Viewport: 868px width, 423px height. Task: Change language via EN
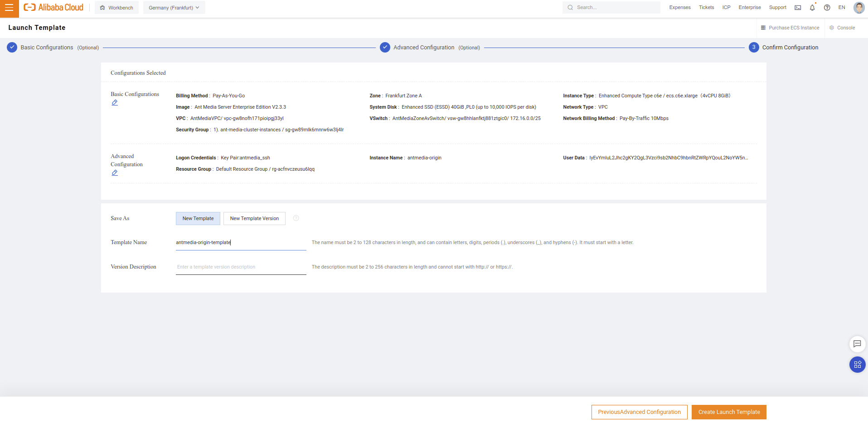[x=842, y=7]
